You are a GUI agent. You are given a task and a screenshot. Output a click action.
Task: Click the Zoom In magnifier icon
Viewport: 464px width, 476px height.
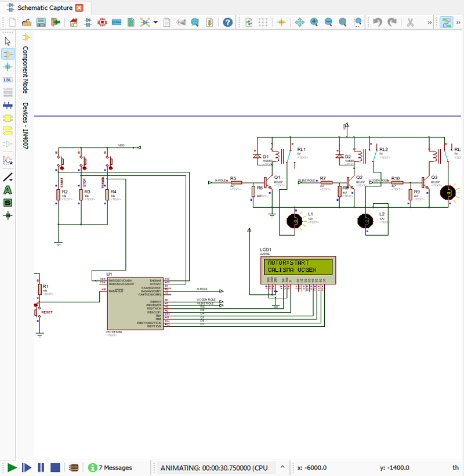[314, 22]
